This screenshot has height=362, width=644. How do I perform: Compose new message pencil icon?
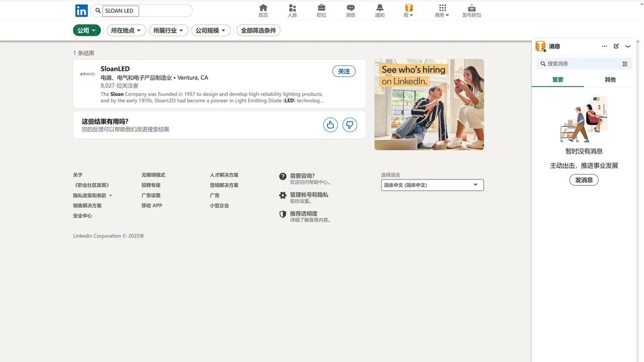tap(616, 47)
